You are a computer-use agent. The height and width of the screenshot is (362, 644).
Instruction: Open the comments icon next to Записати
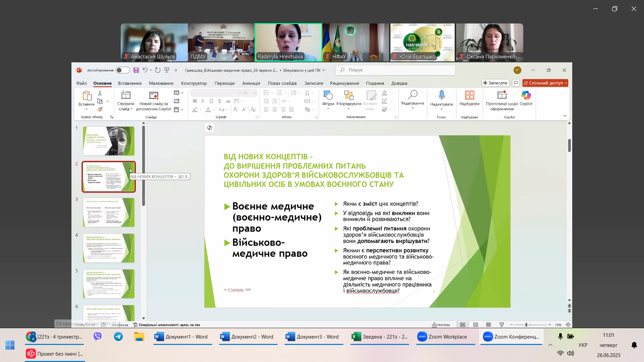[516, 83]
